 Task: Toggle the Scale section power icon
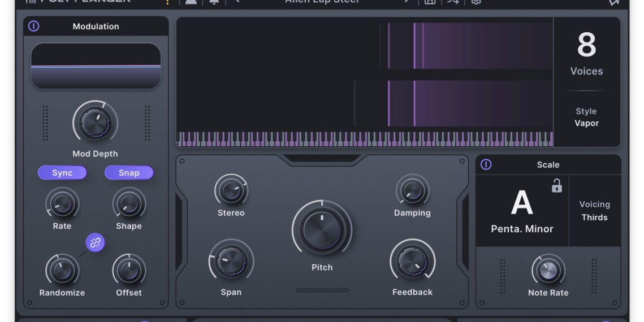tap(486, 164)
